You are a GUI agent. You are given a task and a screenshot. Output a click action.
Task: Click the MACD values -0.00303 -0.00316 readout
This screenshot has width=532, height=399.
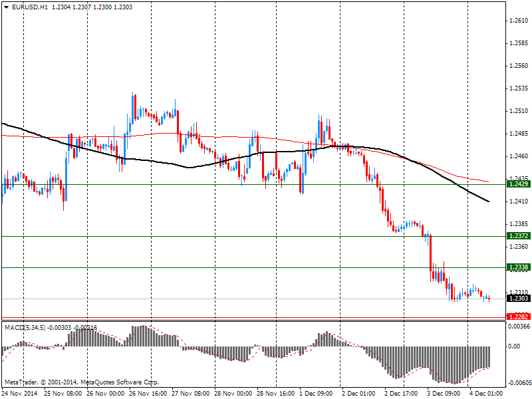(72, 327)
